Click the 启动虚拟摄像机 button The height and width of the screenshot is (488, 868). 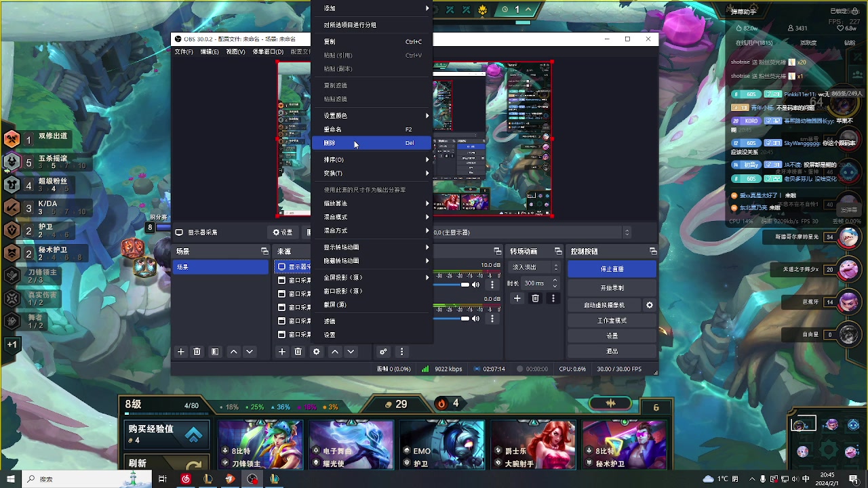coord(604,305)
